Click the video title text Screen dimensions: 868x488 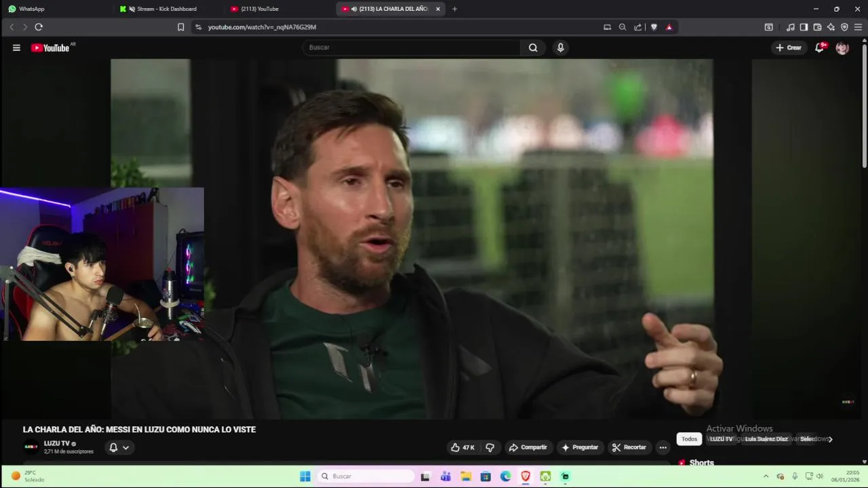139,430
